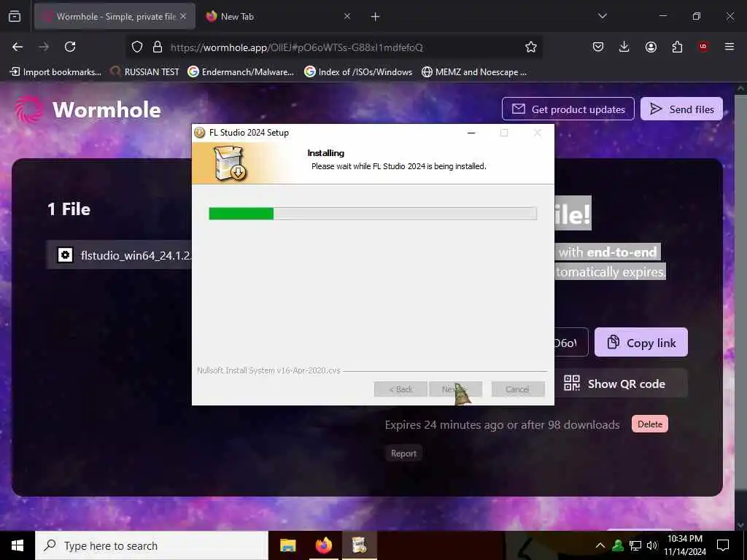Click the installer green progress bar
The image size is (747, 560).
373,214
